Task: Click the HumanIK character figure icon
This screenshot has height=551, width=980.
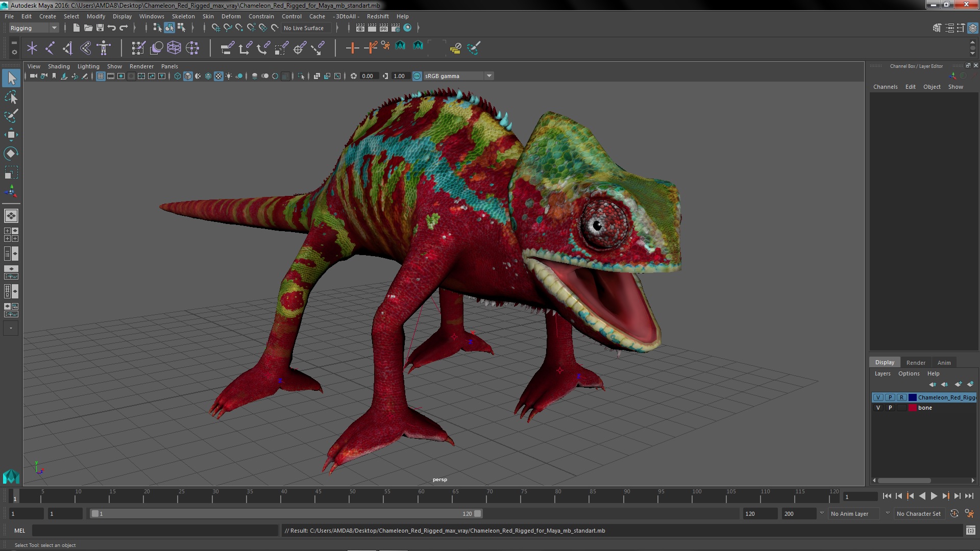Action: pyautogui.click(x=104, y=48)
